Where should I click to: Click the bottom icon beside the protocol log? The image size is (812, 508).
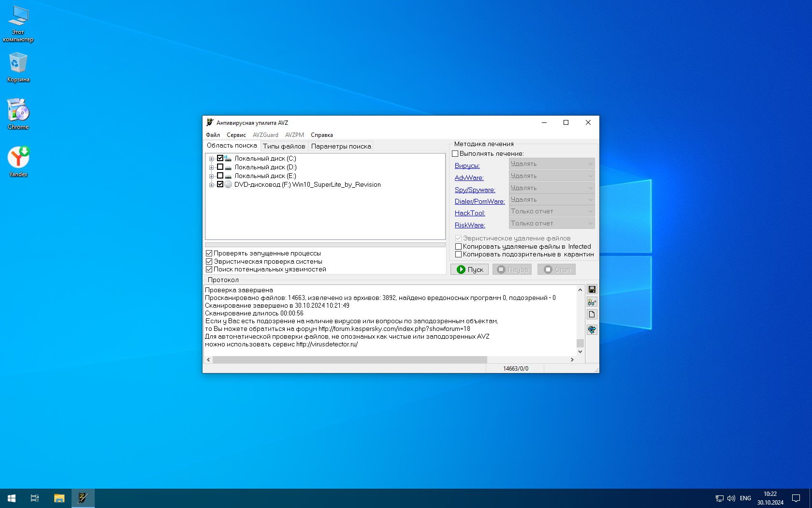[x=592, y=329]
